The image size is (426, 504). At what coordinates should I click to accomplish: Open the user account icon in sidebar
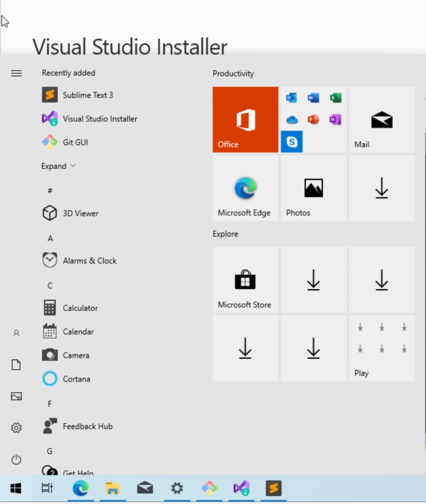click(x=17, y=333)
